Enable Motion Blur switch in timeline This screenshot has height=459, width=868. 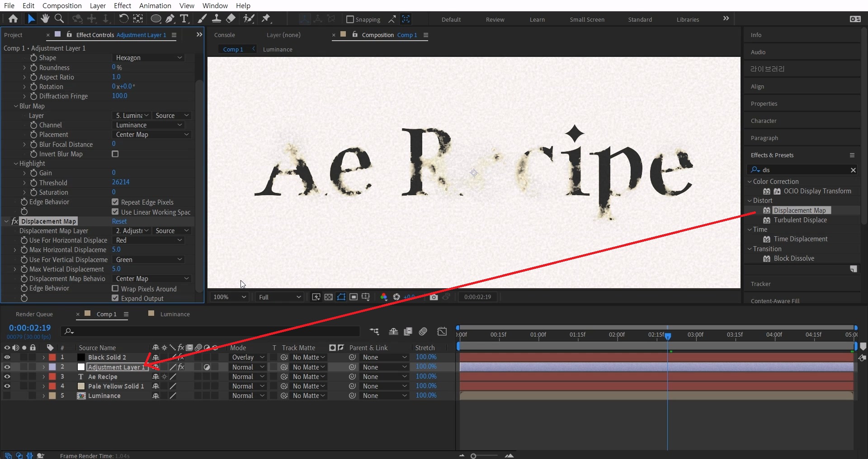click(x=423, y=332)
